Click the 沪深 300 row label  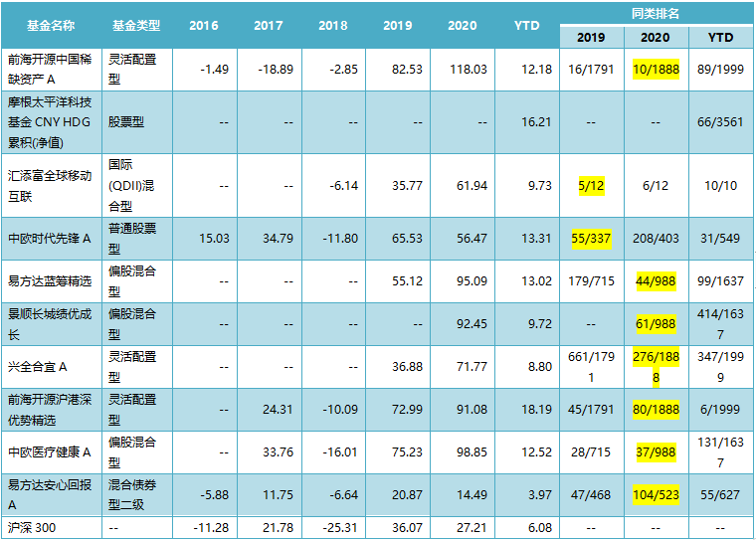click(32, 528)
